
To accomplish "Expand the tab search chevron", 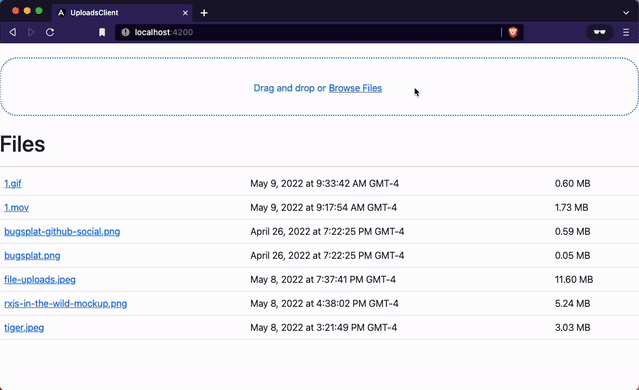I will 626,13.
